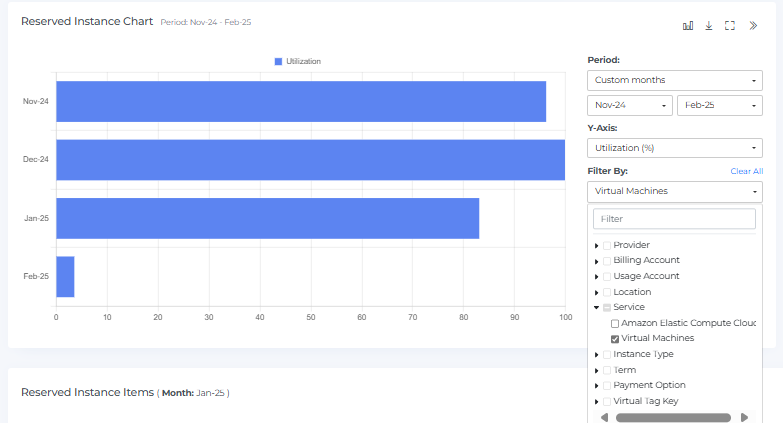This screenshot has width=783, height=423.
Task: Click the Dec-24 utilization bar
Action: (310, 160)
